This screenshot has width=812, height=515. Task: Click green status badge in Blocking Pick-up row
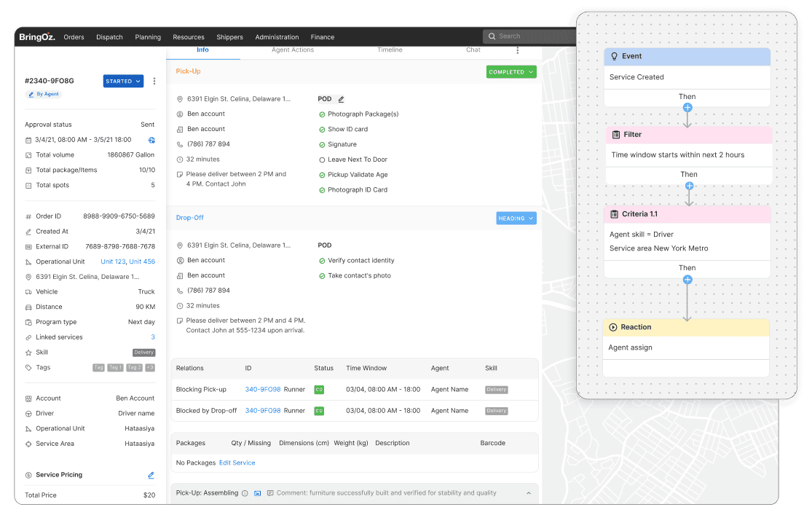pyautogui.click(x=319, y=390)
